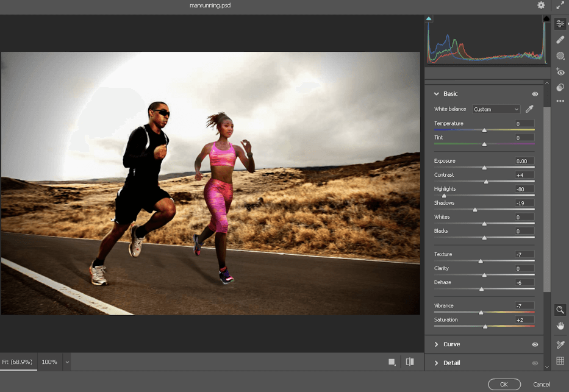
Task: Open the Masking tool
Action: click(560, 56)
